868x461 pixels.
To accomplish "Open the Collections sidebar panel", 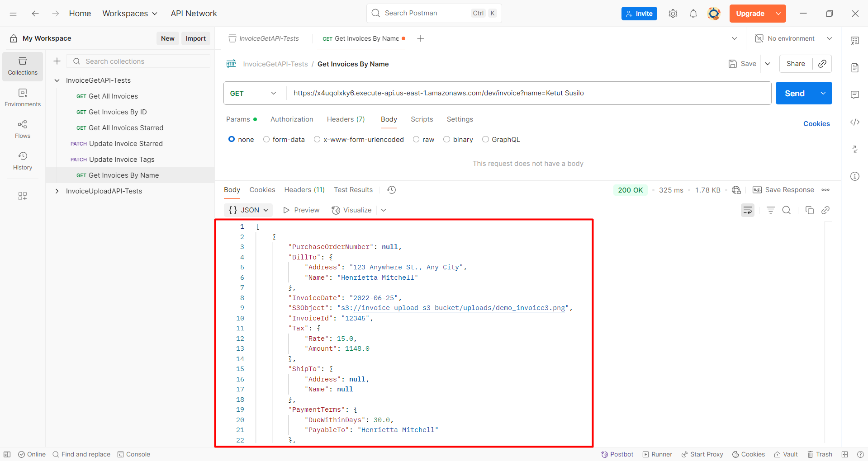I will (22, 66).
